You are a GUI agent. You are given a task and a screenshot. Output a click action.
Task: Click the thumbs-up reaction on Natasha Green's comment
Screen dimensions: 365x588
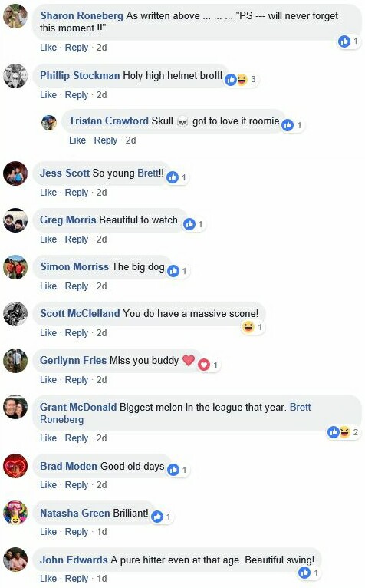pos(157,517)
